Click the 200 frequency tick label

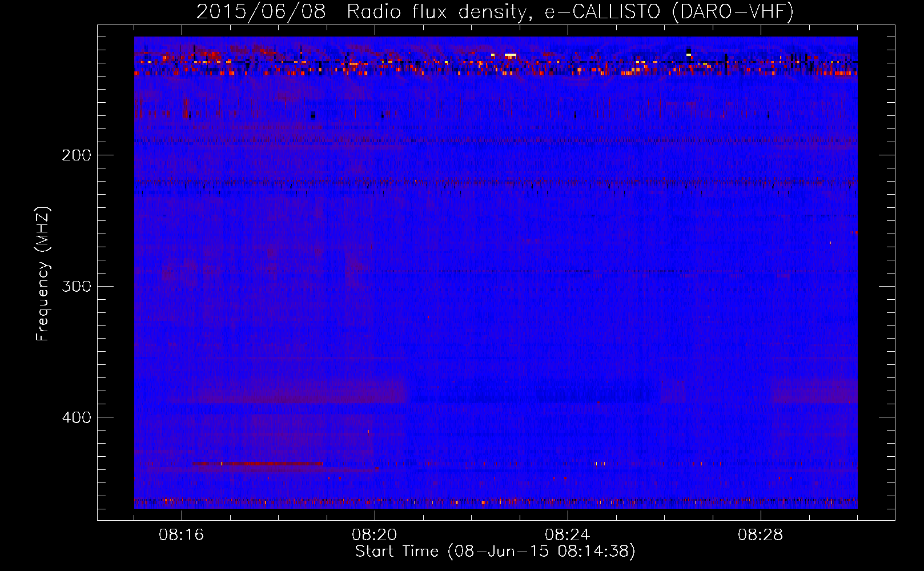[77, 155]
